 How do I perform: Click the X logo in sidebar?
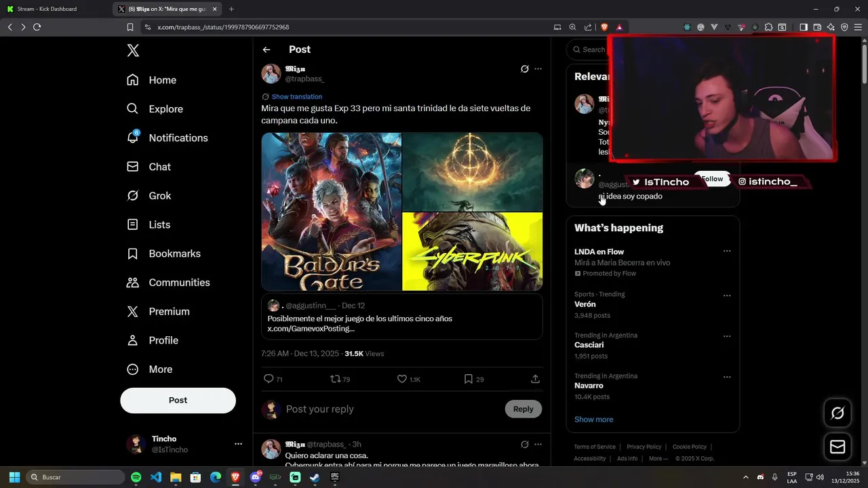click(133, 51)
